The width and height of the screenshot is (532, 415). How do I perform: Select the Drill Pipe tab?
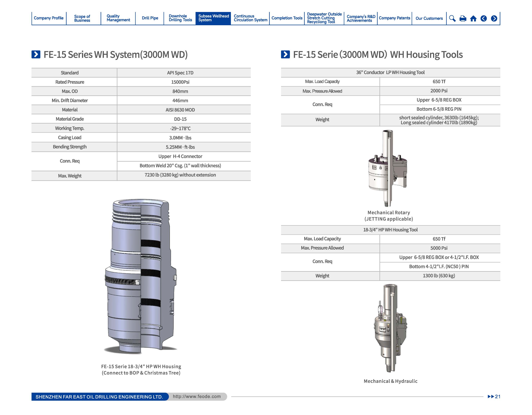coord(150,18)
